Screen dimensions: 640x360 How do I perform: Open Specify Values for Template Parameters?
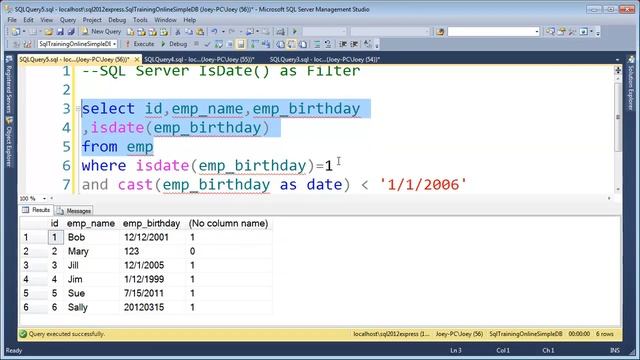pos(367,44)
